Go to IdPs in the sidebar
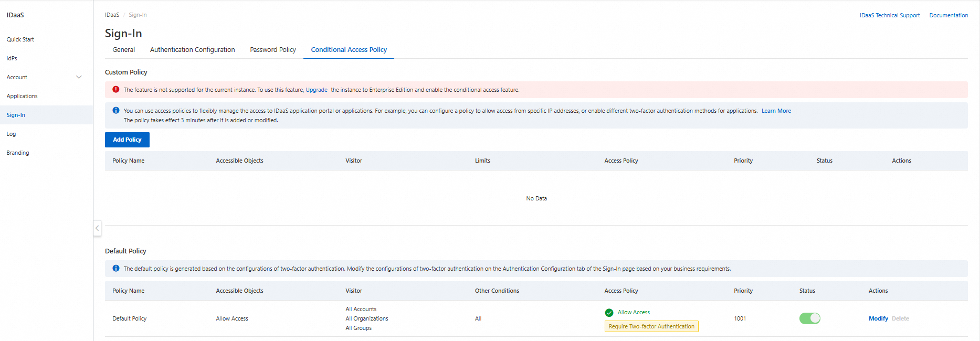This screenshot has height=341, width=980. (x=12, y=58)
